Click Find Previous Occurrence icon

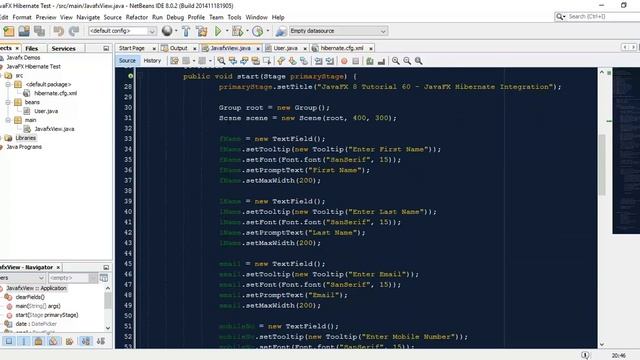coord(233,61)
